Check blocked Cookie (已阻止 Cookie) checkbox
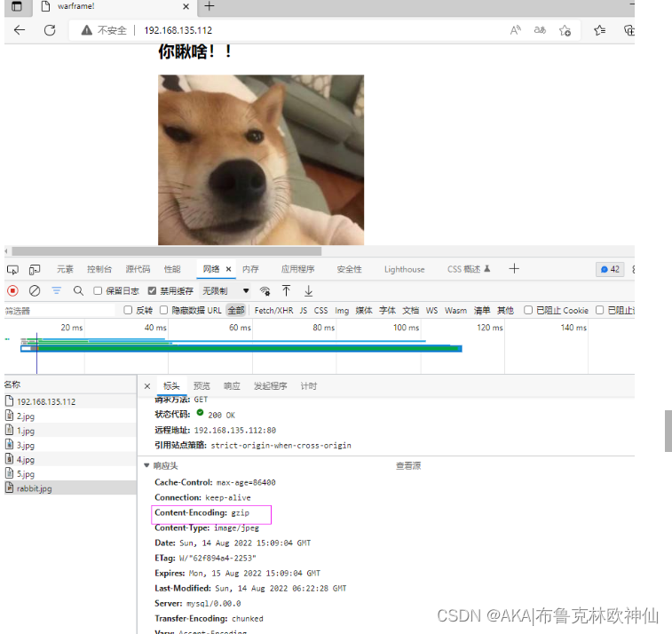This screenshot has width=672, height=634. coord(528,310)
